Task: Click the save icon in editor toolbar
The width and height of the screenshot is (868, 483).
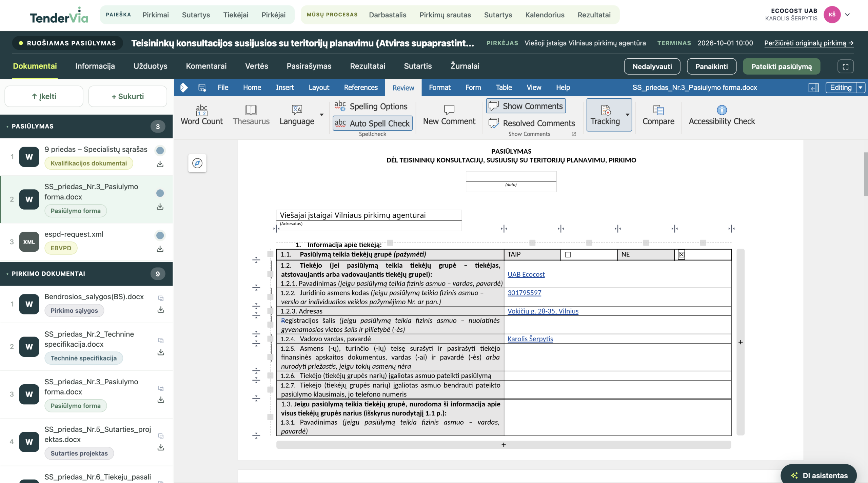Action: [x=202, y=88]
